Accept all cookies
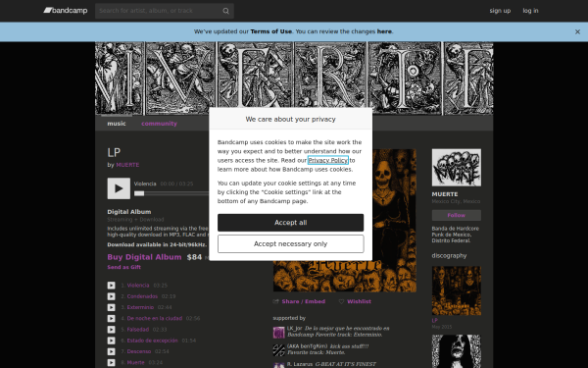Screen dimensions: 588x368 (290, 223)
